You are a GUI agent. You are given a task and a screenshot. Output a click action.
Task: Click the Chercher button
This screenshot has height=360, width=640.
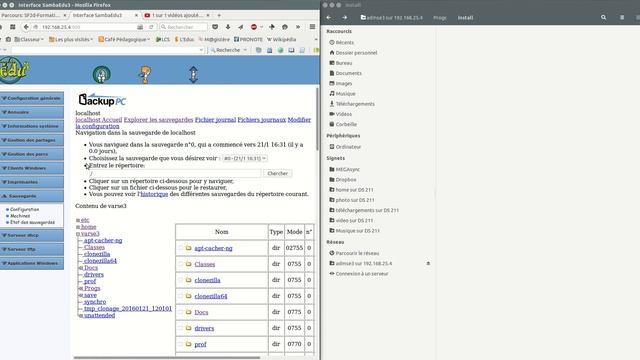tap(278, 173)
